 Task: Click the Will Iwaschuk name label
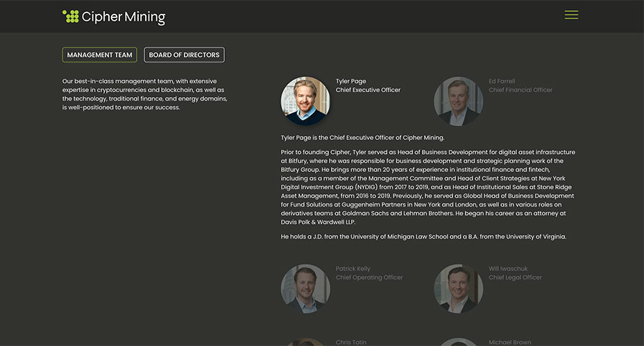coord(508,269)
